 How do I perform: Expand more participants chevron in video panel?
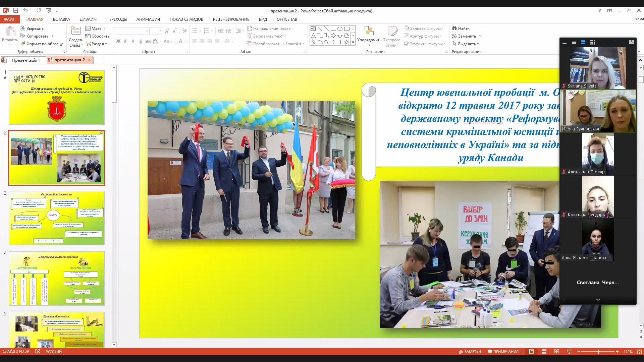pos(598,299)
